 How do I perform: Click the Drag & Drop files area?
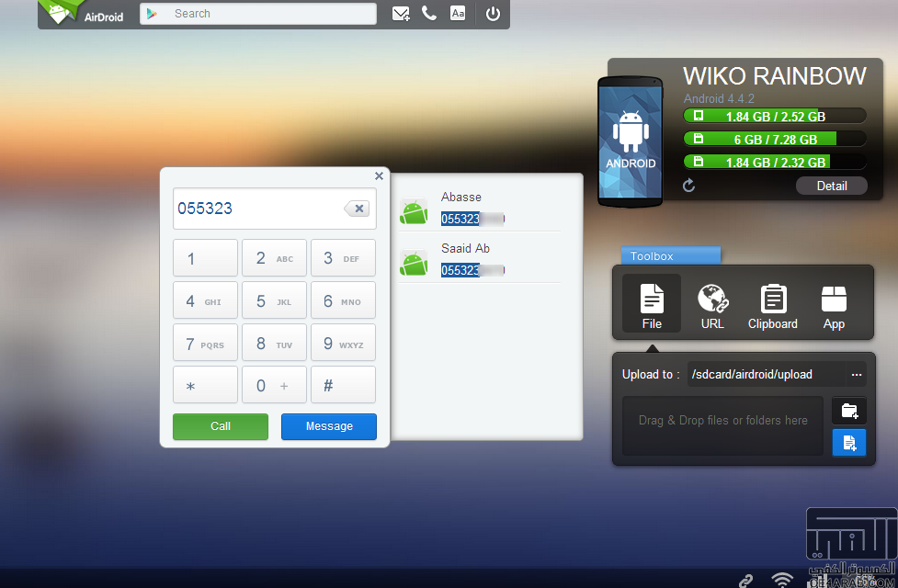(722, 426)
